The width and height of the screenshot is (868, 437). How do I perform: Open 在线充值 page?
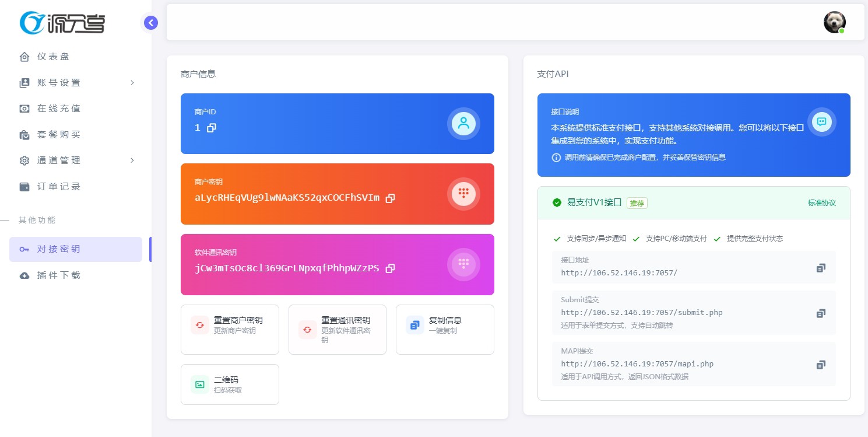click(58, 109)
